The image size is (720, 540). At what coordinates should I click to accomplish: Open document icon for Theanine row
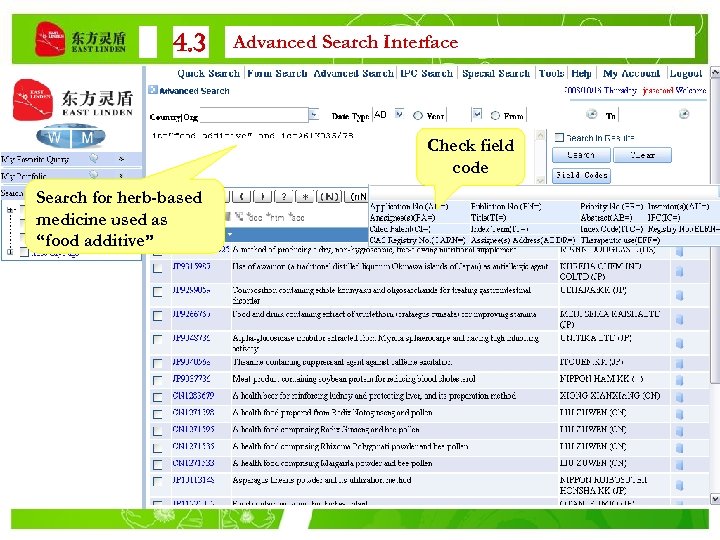(680, 363)
